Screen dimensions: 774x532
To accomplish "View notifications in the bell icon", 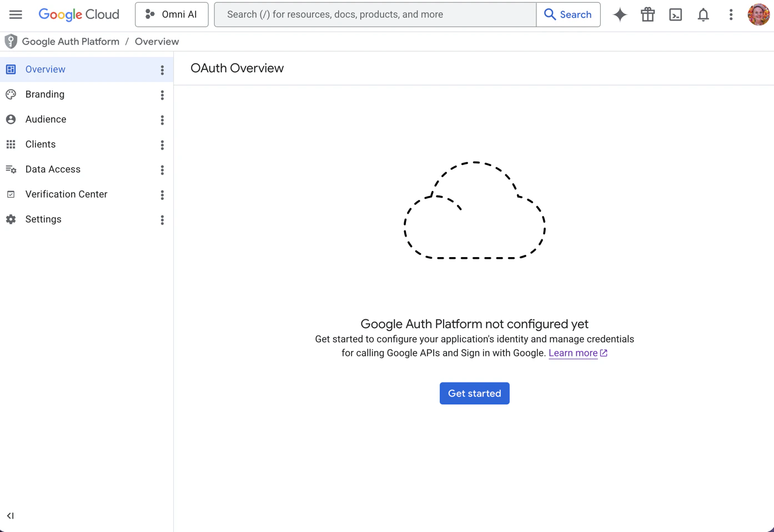I will (703, 14).
